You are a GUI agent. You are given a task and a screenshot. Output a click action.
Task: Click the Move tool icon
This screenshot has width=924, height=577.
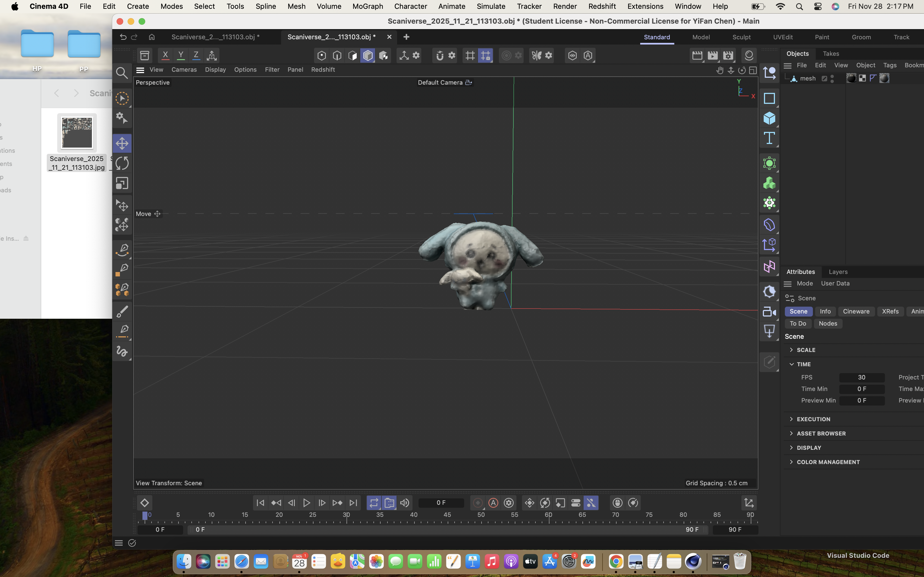point(122,143)
